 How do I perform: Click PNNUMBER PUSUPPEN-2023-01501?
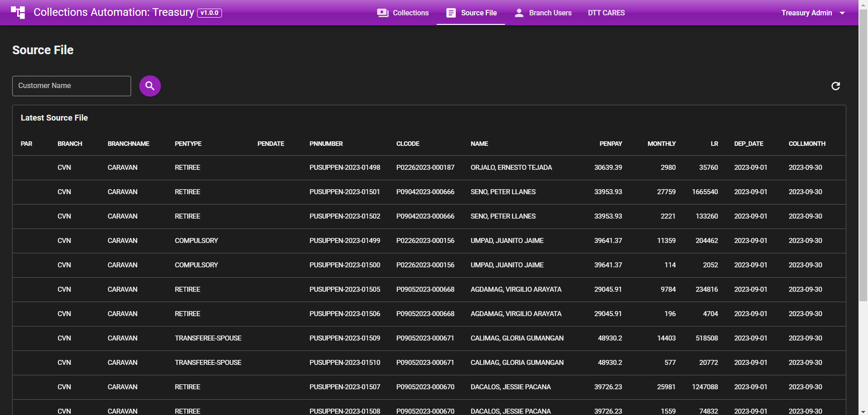point(345,192)
